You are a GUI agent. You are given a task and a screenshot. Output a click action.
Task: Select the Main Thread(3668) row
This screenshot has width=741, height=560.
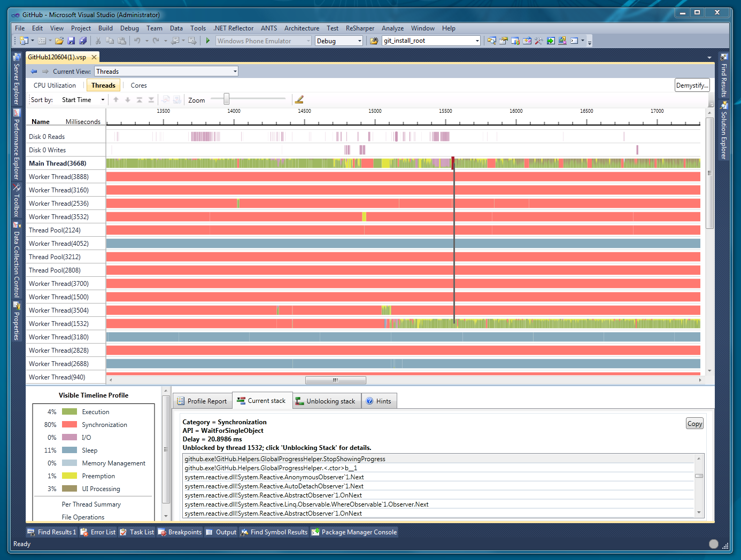[x=58, y=164]
